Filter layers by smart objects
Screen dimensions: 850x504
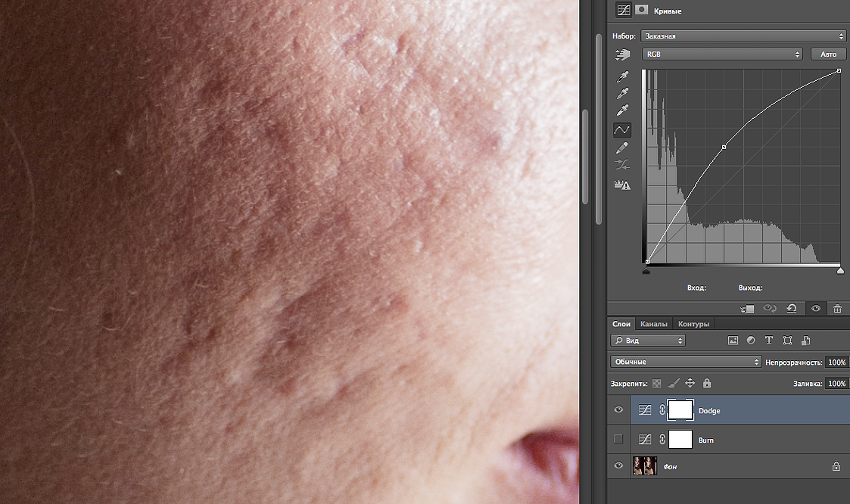(x=806, y=341)
